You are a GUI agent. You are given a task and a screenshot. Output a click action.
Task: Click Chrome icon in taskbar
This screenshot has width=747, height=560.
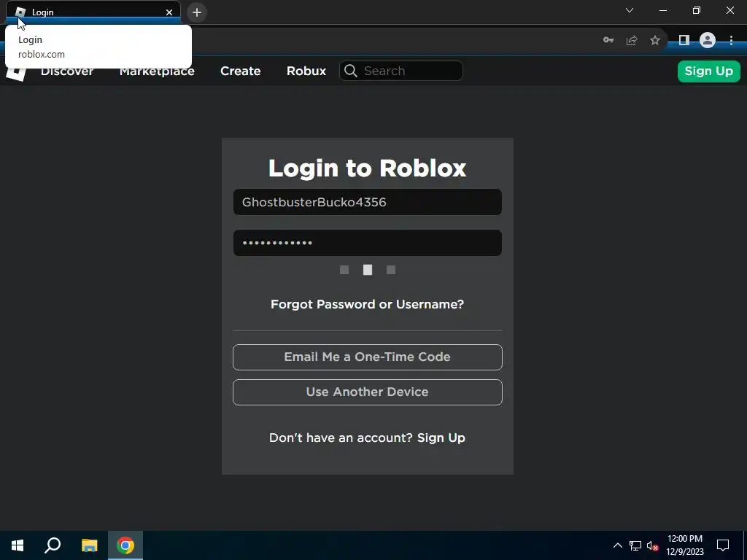click(125, 545)
